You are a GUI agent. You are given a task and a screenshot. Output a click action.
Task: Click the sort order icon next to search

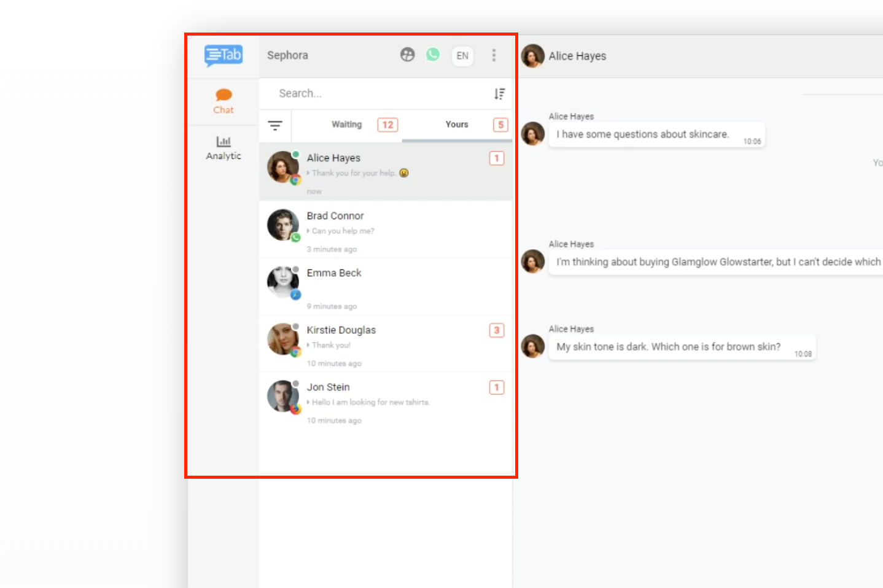click(500, 93)
